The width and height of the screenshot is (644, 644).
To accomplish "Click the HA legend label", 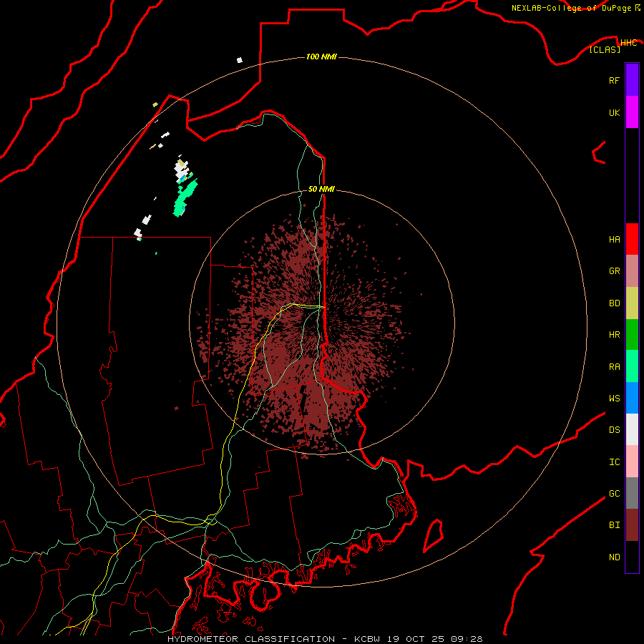I will tap(614, 240).
